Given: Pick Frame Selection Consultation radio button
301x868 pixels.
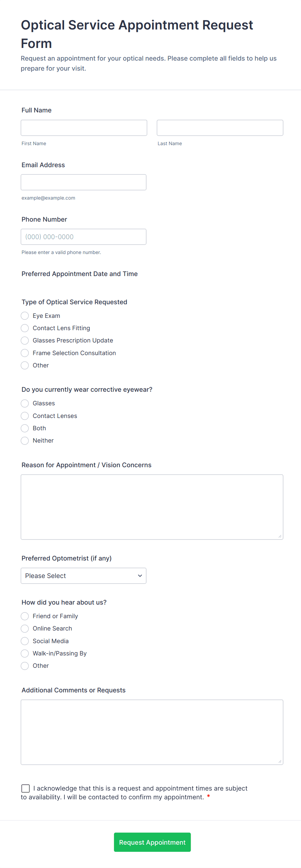Looking at the screenshot, I should (x=25, y=353).
